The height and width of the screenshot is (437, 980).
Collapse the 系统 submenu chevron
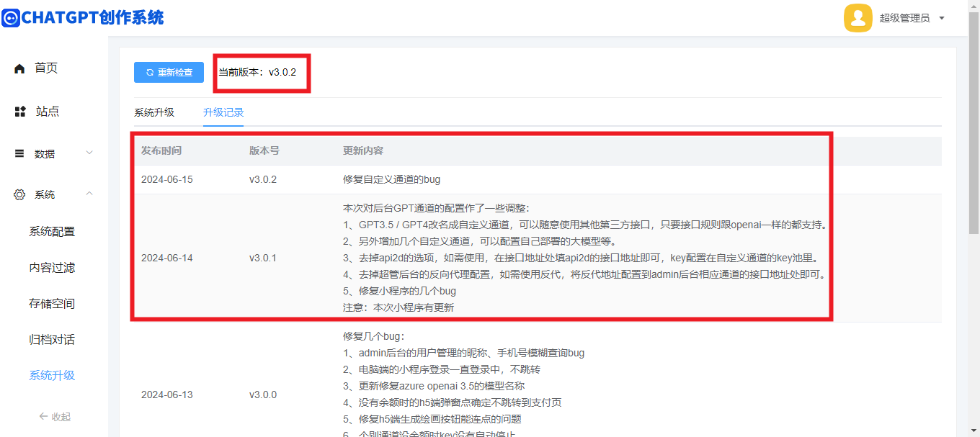pos(89,194)
